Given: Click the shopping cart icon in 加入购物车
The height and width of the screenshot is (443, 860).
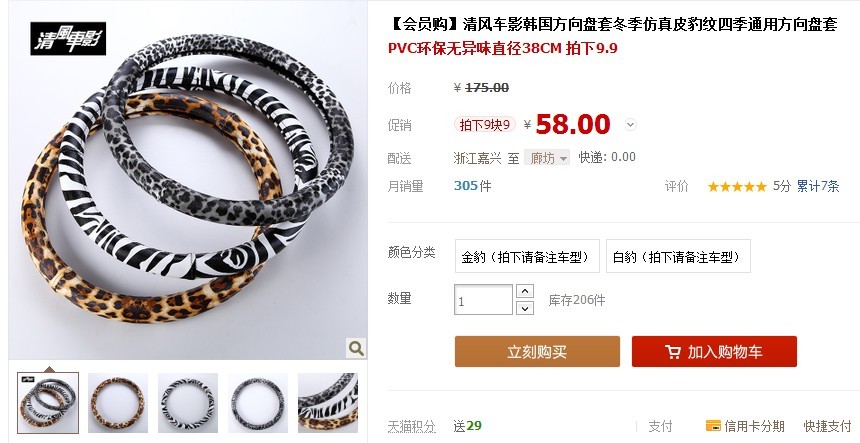Looking at the screenshot, I should (673, 351).
